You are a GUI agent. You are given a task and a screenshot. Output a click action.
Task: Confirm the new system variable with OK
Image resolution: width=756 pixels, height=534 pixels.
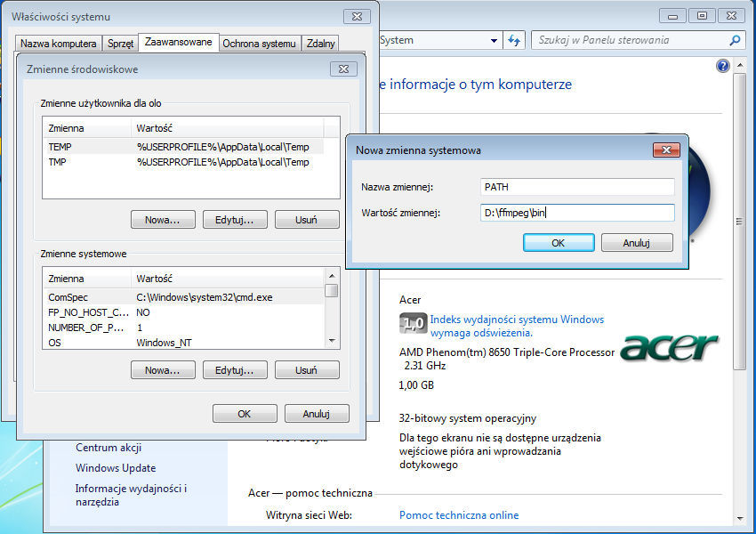(x=558, y=242)
